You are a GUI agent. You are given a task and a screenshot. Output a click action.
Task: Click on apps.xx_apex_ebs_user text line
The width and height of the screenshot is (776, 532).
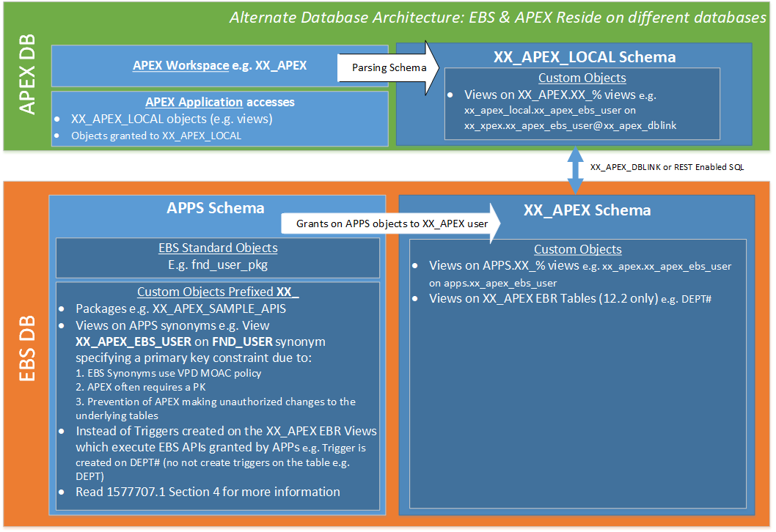pyautogui.click(x=493, y=284)
